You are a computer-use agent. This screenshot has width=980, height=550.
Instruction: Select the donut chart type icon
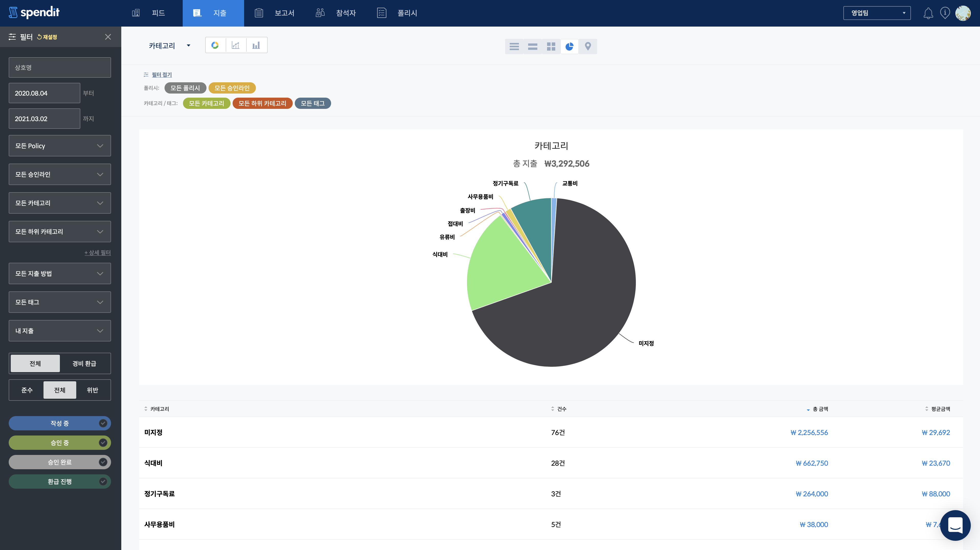pyautogui.click(x=215, y=45)
